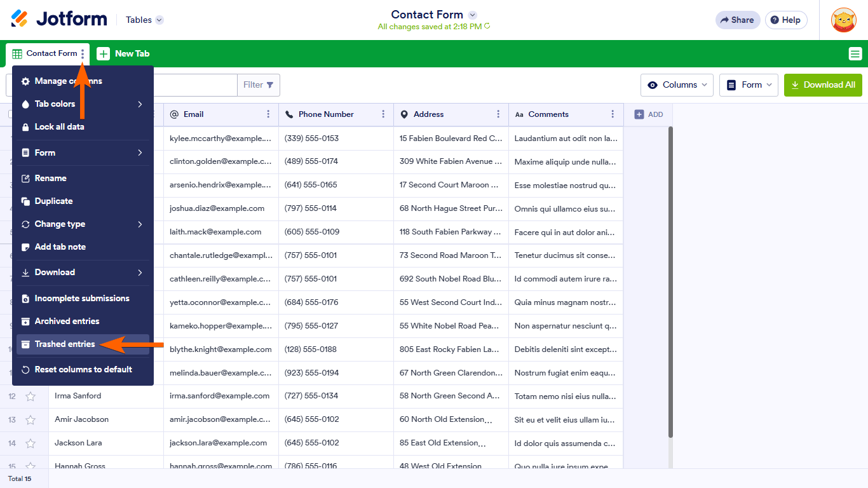Click the Download All button

[x=823, y=85]
